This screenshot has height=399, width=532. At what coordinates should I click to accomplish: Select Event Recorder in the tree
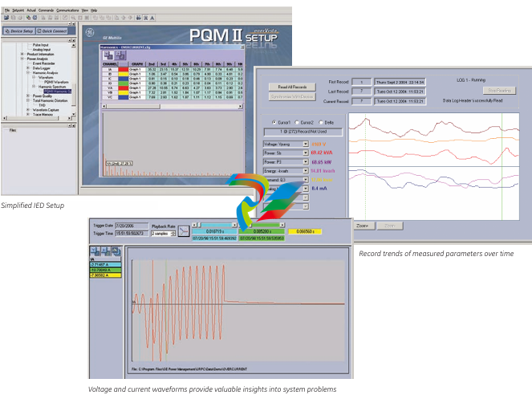click(43, 63)
